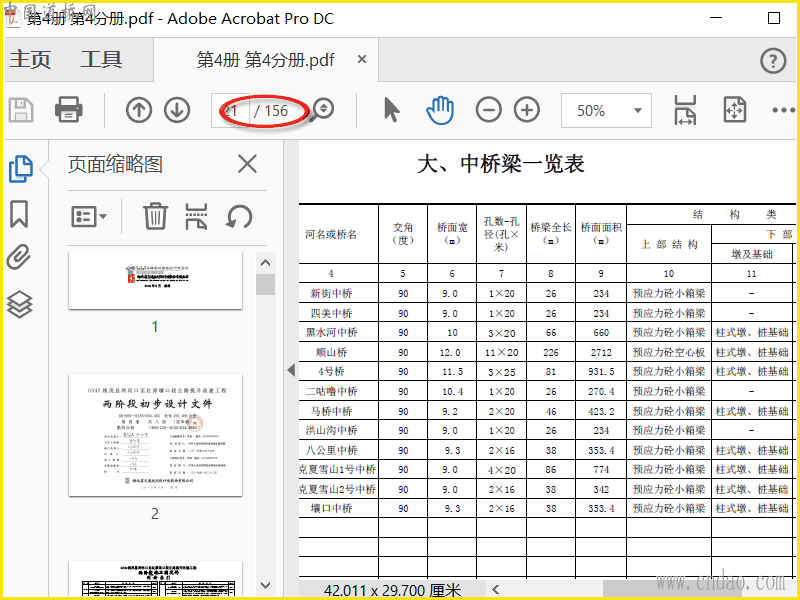The image size is (800, 600).
Task: Go to previous page arrow
Action: [x=139, y=110]
